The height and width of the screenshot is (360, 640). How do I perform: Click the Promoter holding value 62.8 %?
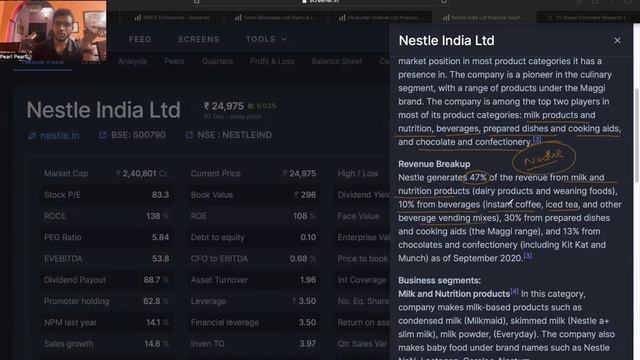tap(156, 301)
